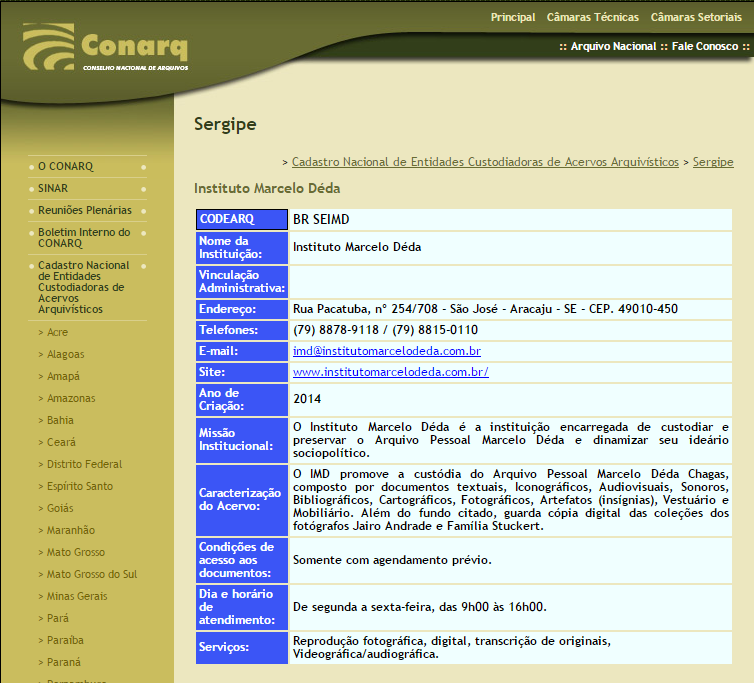Select Paraná in the state list

[63, 662]
